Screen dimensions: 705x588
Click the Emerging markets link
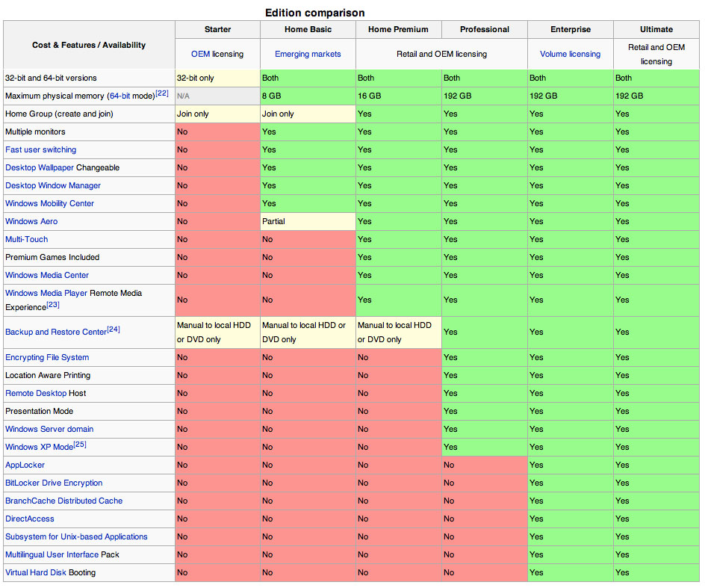pyautogui.click(x=308, y=54)
